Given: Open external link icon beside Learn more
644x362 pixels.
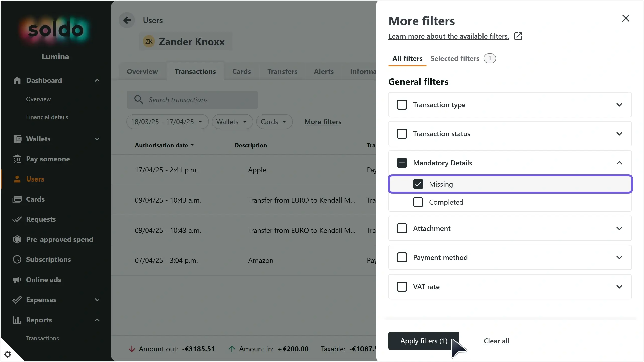Looking at the screenshot, I should click(518, 36).
